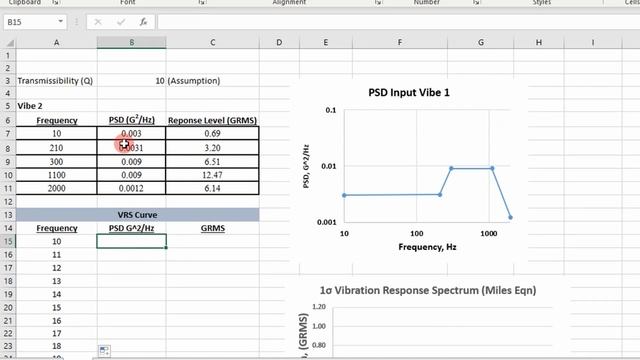Select the cell with frequency 300
Screen dimensions: 640x360
(56, 162)
